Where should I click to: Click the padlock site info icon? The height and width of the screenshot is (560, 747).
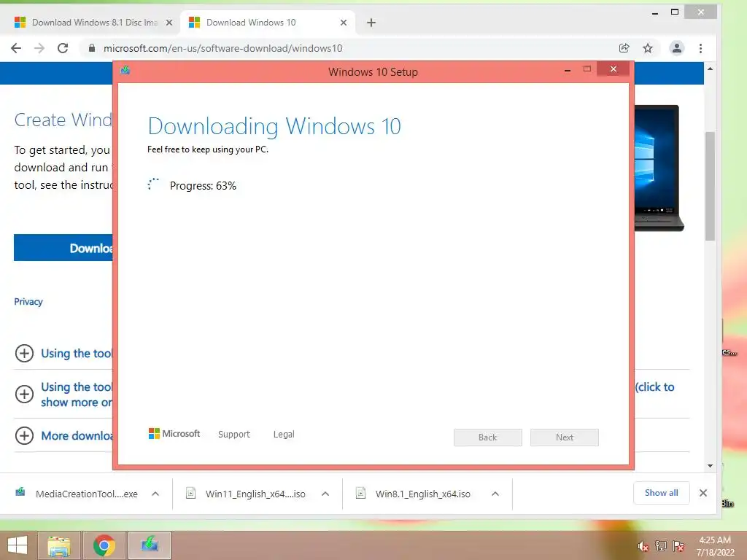92,48
